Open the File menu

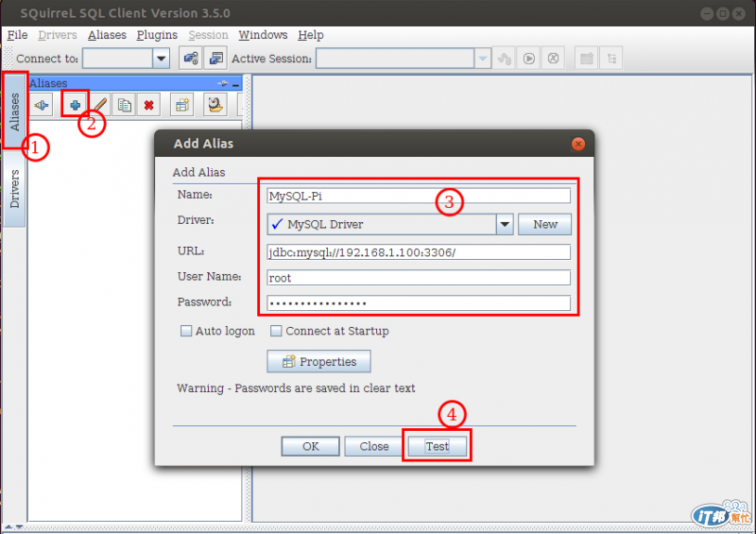click(x=17, y=35)
